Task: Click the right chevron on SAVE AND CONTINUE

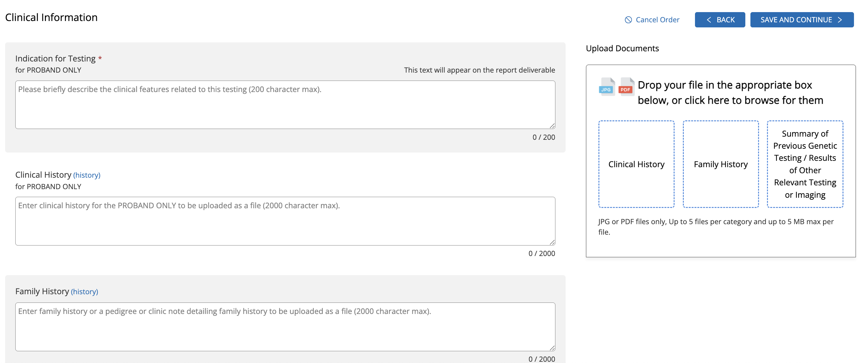Action: (840, 20)
